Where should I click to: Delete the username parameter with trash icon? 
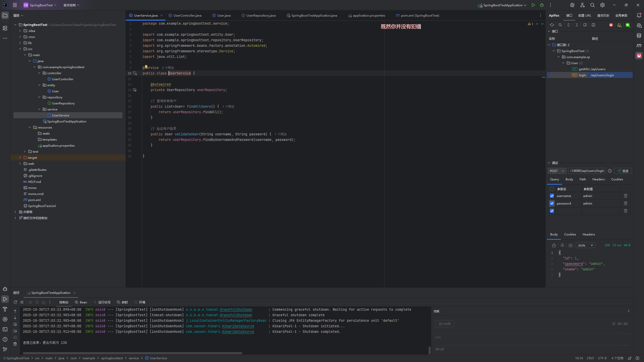(625, 196)
